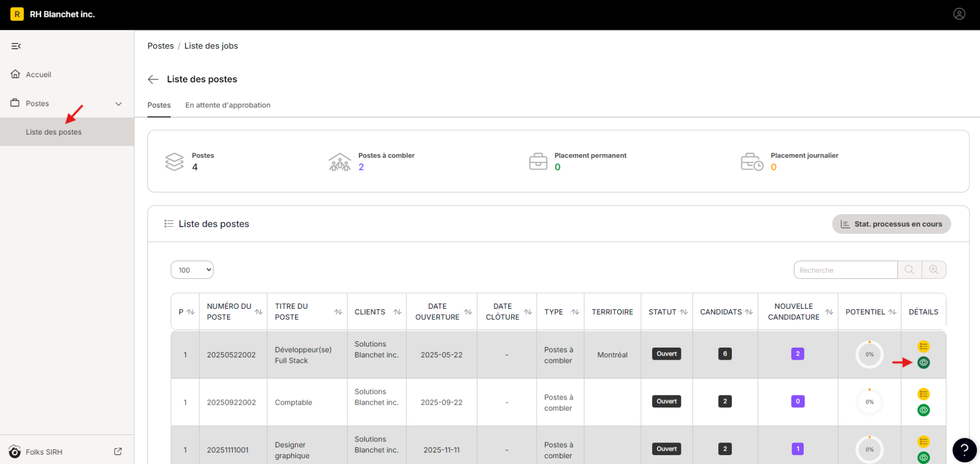The image size is (980, 464).
Task: Click the Développeur(se) Full Stack title
Action: 303,355
